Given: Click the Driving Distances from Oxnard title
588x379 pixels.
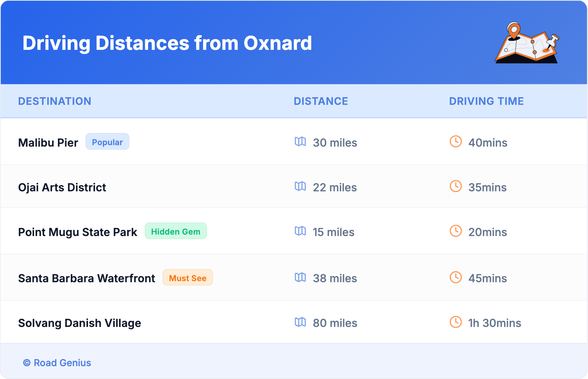Looking at the screenshot, I should pos(167,43).
